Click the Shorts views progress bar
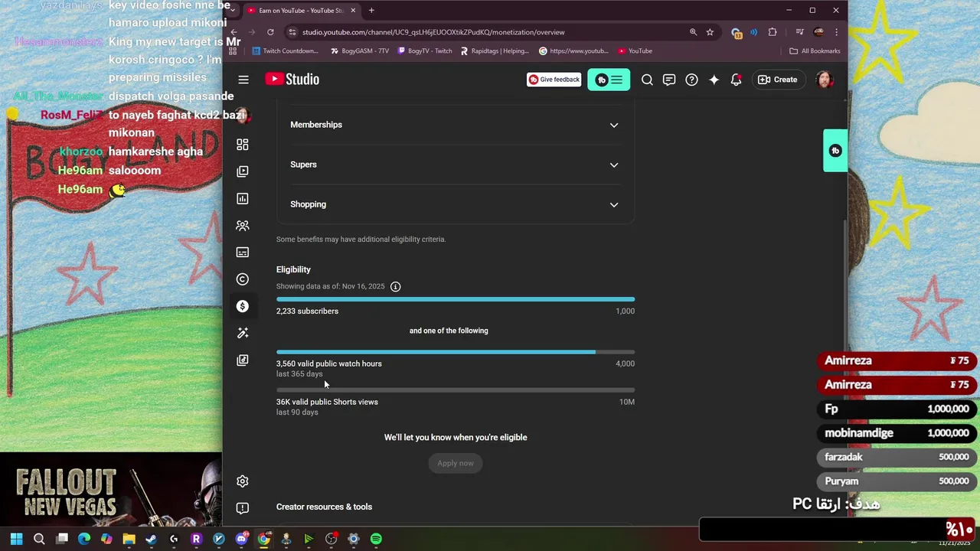 [x=456, y=390]
